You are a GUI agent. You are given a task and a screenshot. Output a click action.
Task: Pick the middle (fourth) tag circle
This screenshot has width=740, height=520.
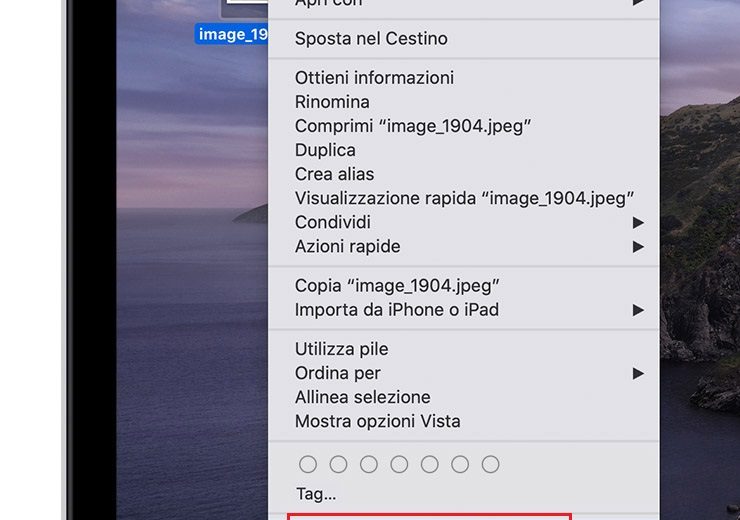pyautogui.click(x=399, y=464)
